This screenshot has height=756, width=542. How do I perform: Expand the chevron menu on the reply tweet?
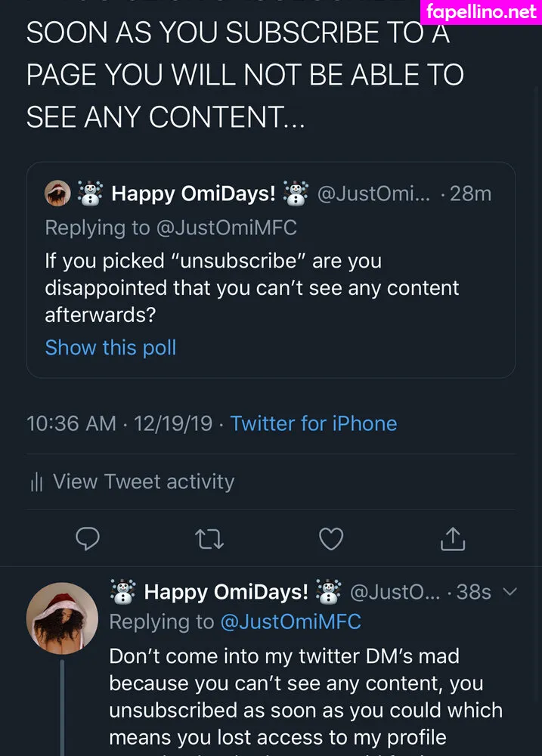(x=510, y=591)
